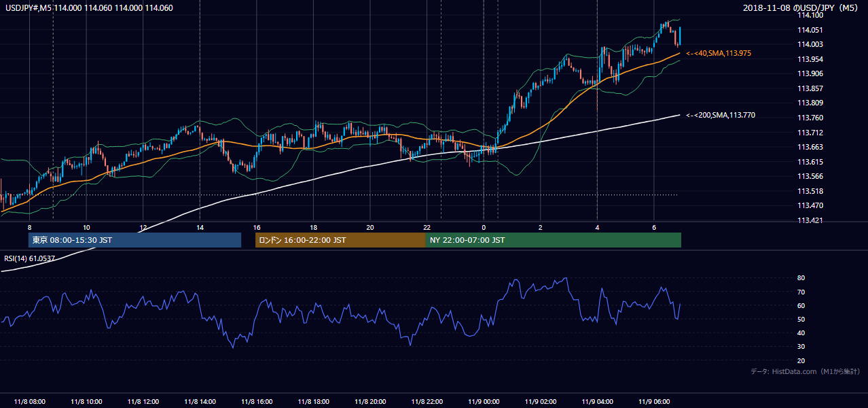Viewport: 868px width, 408px height.
Task: Click hour label 16 under price chart
Action: pos(256,227)
